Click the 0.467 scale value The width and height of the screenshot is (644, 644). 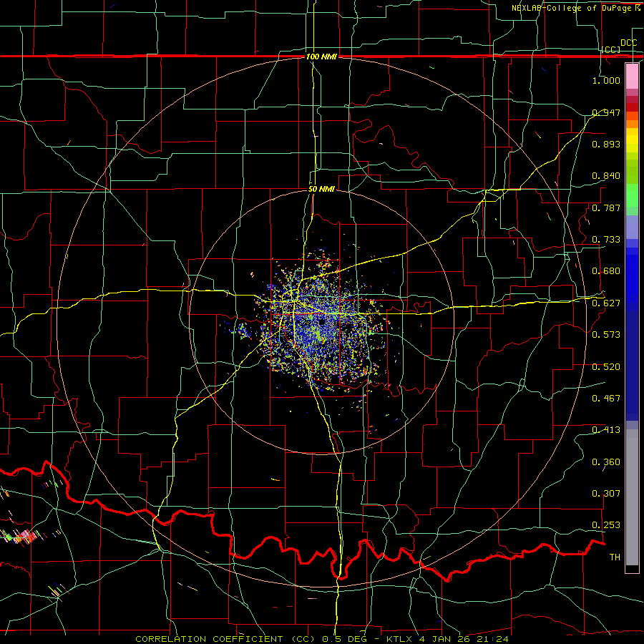606,399
